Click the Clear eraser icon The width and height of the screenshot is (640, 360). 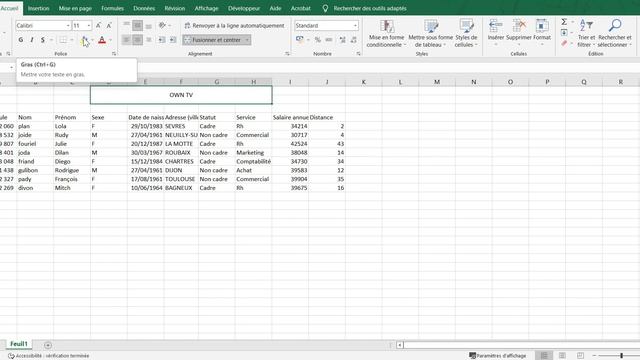point(564,43)
